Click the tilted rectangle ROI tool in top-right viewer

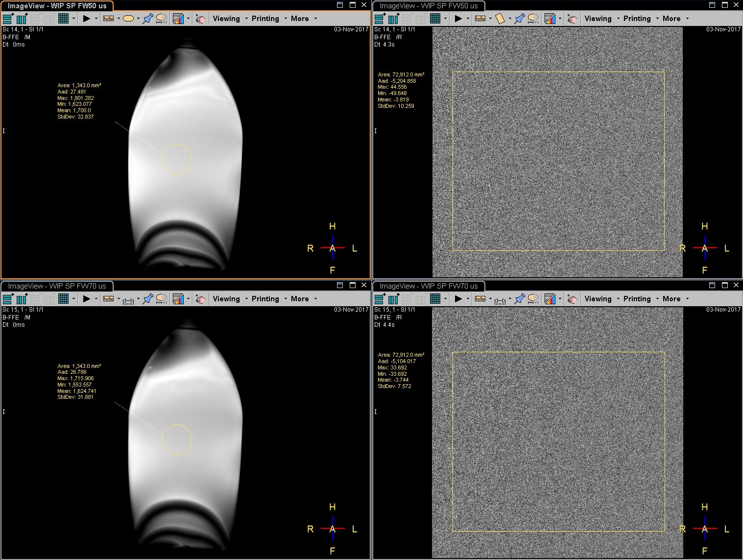pyautogui.click(x=500, y=19)
